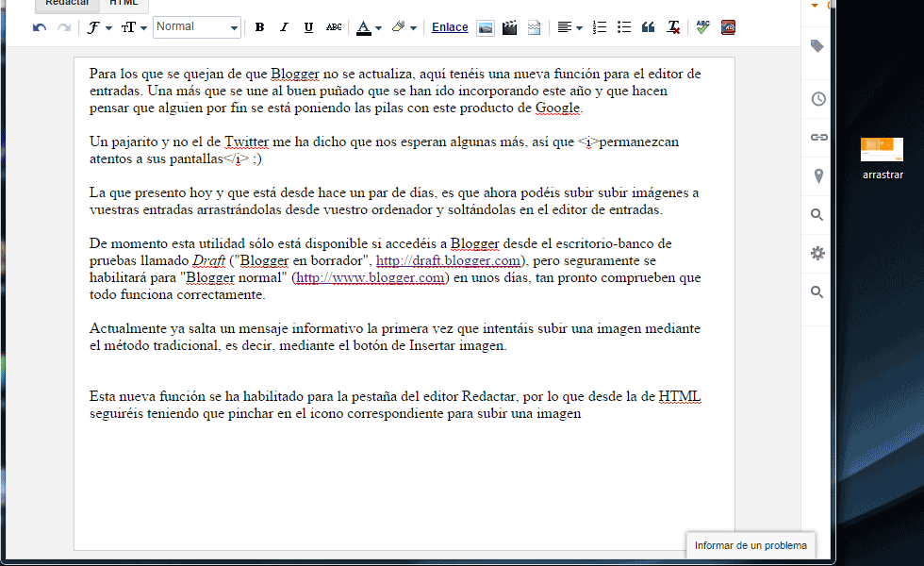Open the location pin option in the sidebar
Image resolution: width=924 pixels, height=566 pixels.
[x=818, y=175]
